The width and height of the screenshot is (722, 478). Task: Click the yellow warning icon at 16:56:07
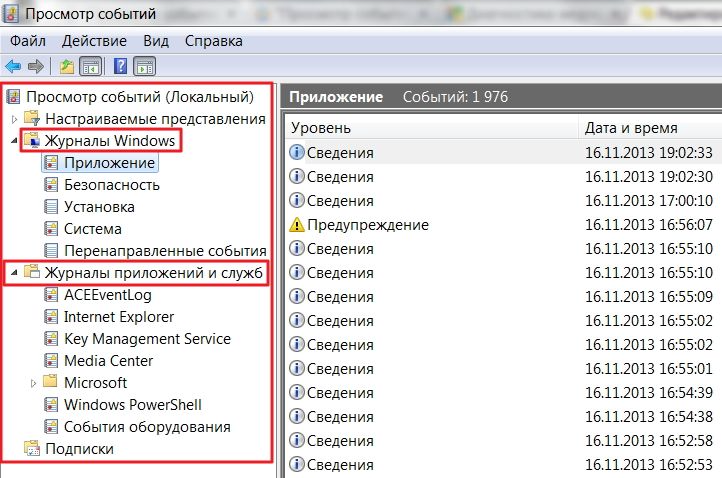coord(297,225)
